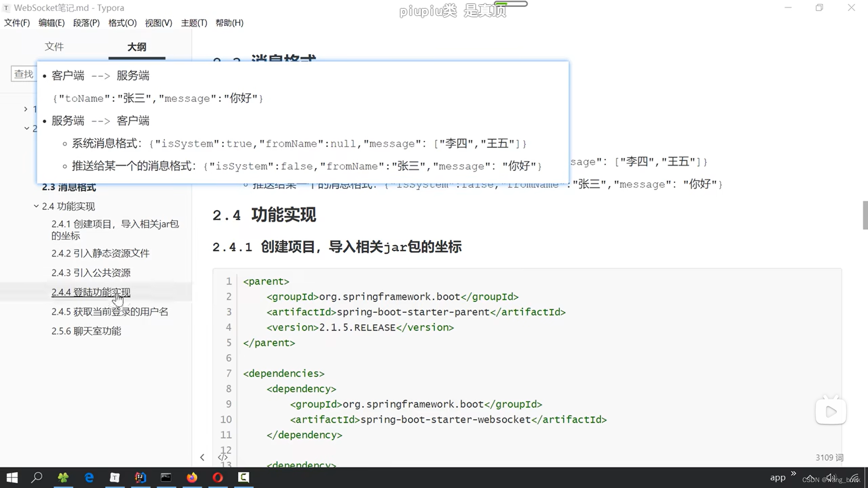
Task: Select 2.4.4 登陆功能实现 in the outline
Action: [x=90, y=292]
